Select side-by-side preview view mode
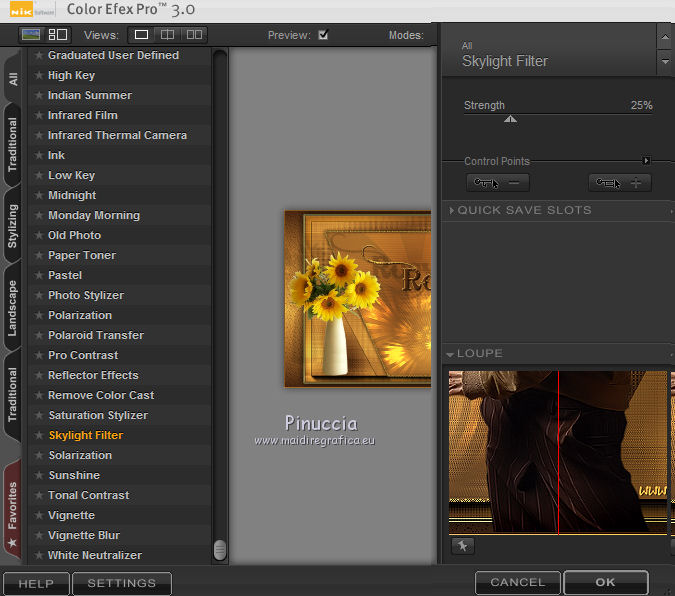 194,34
